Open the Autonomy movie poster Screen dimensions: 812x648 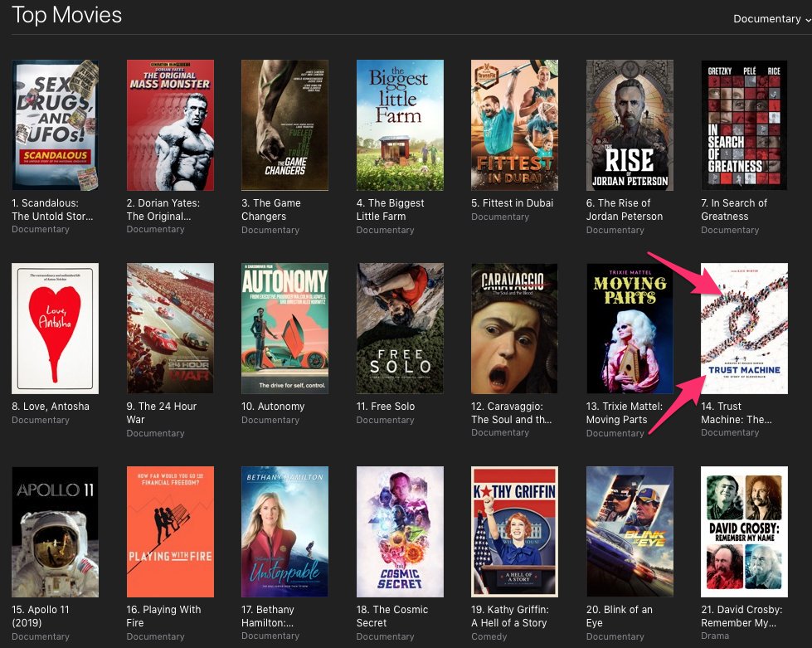pos(285,328)
